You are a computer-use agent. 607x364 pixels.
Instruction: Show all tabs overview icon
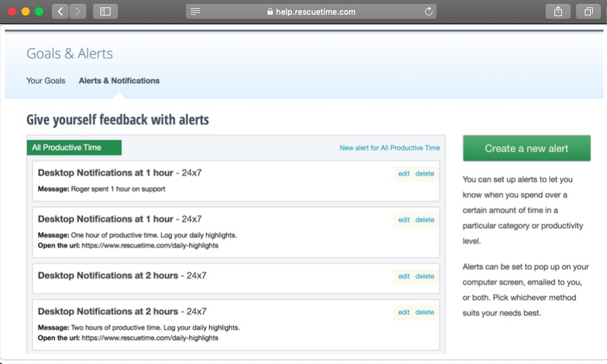point(588,11)
